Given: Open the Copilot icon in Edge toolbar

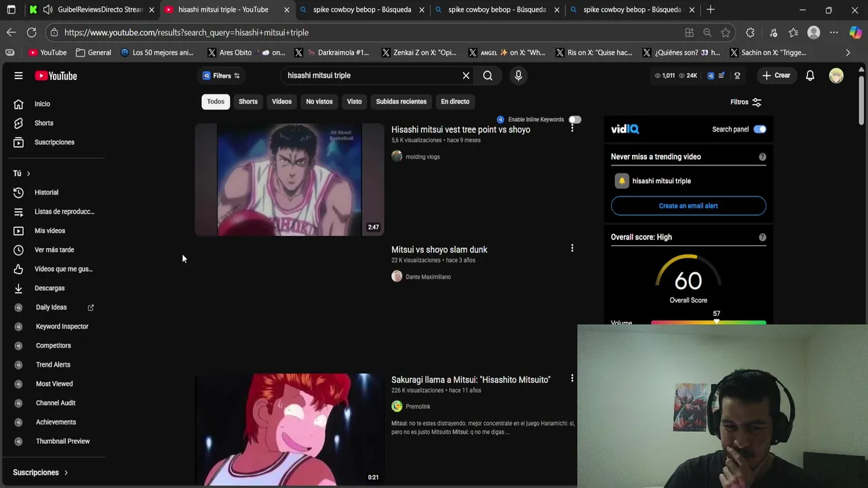Looking at the screenshot, I should pyautogui.click(x=855, y=33).
